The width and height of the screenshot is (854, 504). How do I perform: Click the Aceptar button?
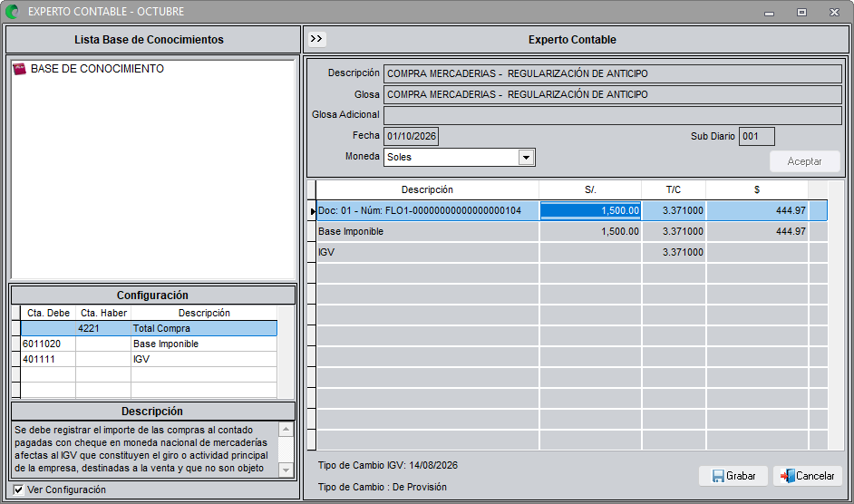[x=804, y=161]
